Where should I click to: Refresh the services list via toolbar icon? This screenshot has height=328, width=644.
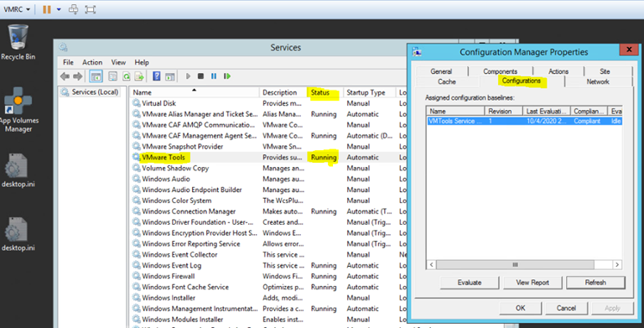pos(127,76)
